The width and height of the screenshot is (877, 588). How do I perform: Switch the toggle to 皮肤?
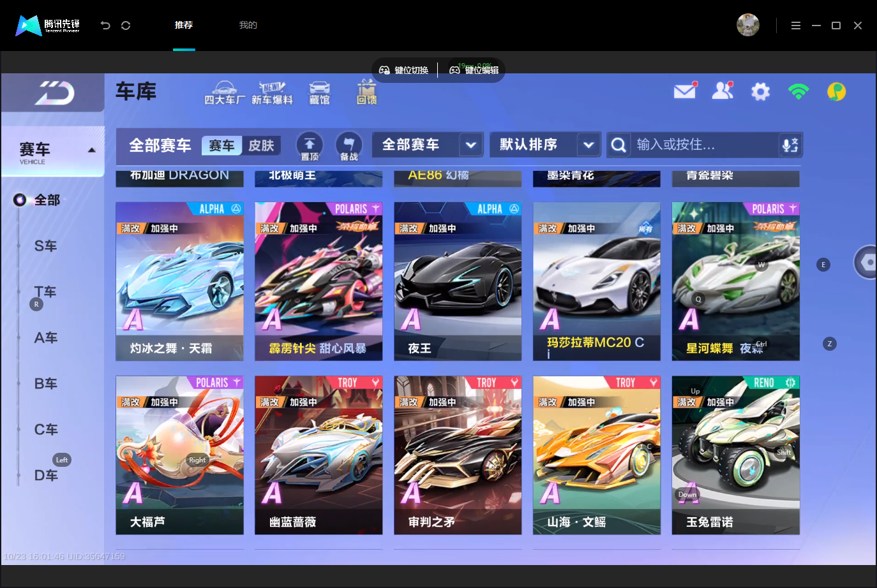[261, 145]
